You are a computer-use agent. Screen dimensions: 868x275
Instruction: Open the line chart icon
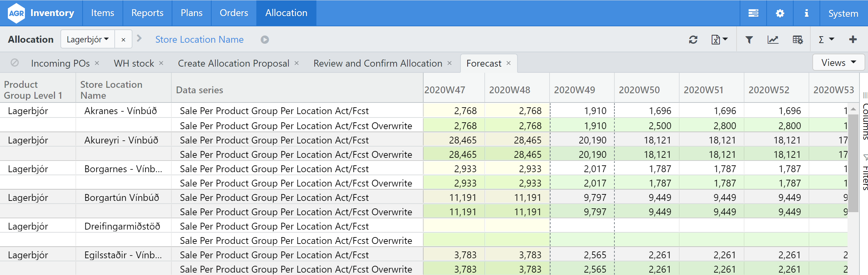(x=773, y=40)
